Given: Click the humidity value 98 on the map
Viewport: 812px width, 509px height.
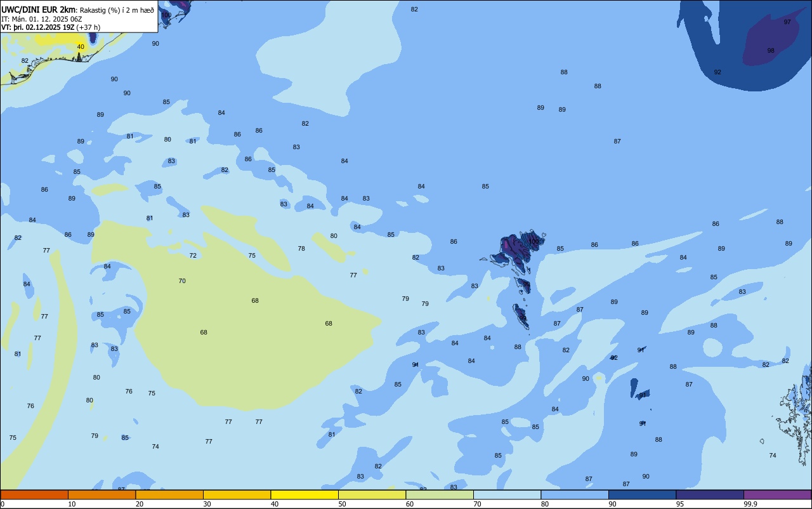Looking at the screenshot, I should tap(771, 50).
